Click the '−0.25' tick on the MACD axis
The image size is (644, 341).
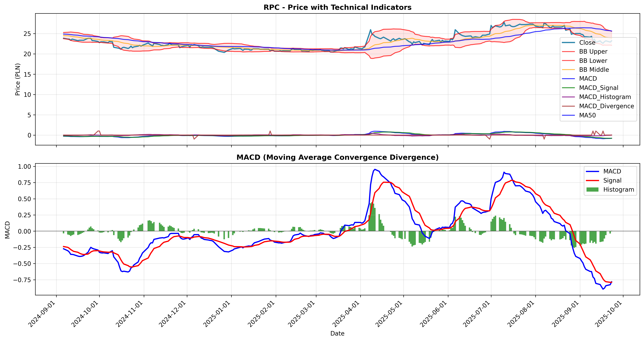pyautogui.click(x=22, y=248)
